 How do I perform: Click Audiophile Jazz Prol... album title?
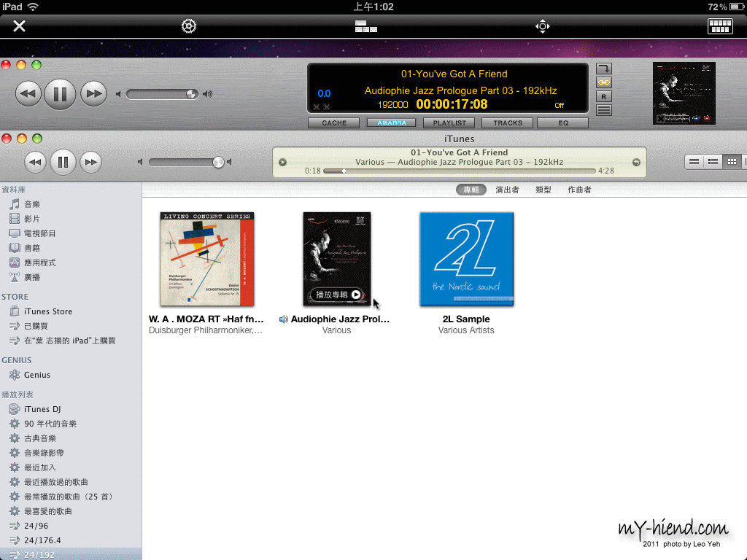340,319
